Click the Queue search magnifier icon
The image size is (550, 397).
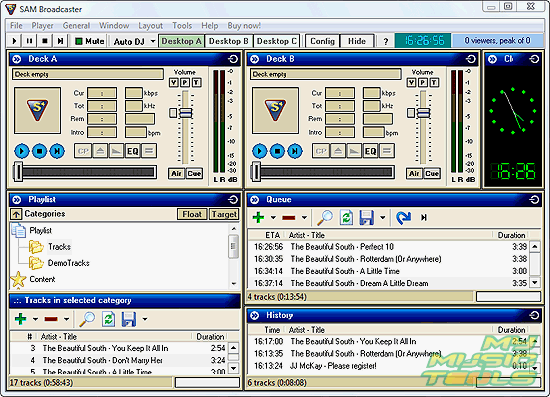coord(325,218)
